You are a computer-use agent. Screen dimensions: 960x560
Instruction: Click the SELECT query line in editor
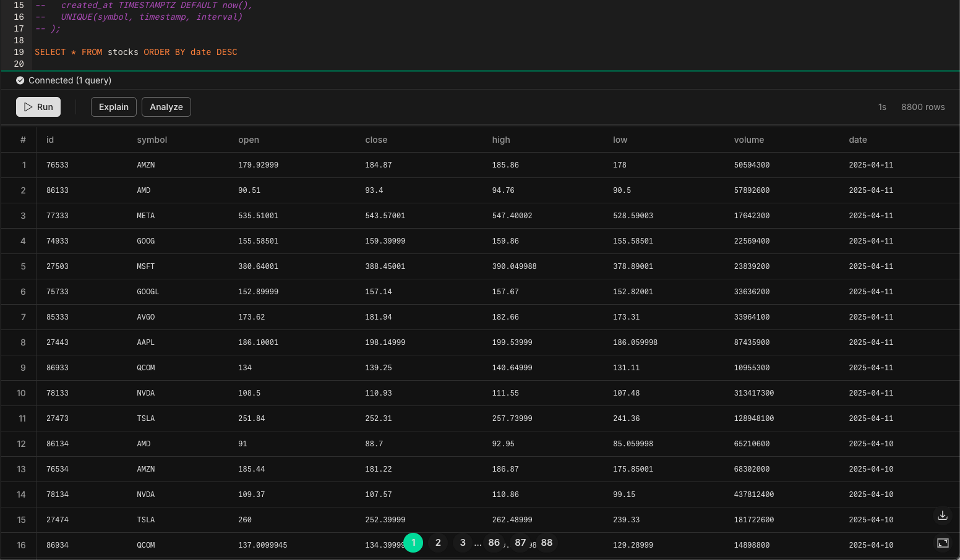136,52
